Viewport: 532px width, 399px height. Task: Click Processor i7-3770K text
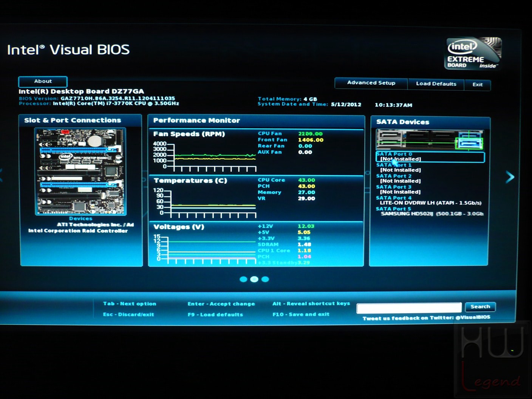pos(116,103)
